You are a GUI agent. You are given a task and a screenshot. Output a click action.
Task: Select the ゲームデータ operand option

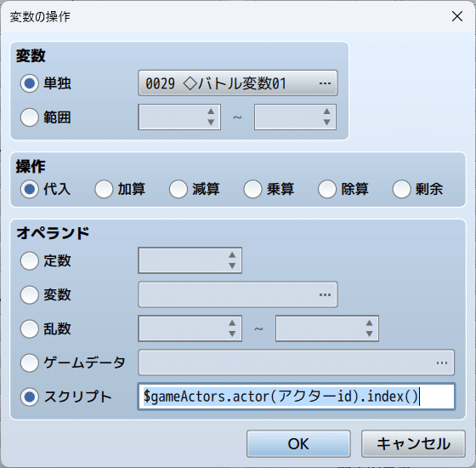[30, 362]
